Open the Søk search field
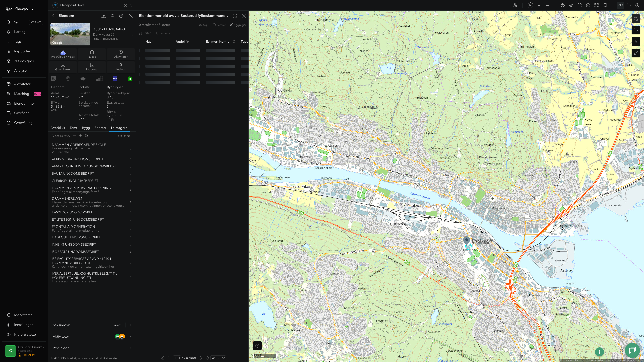Viewport: 644px width, 362px height. point(24,22)
